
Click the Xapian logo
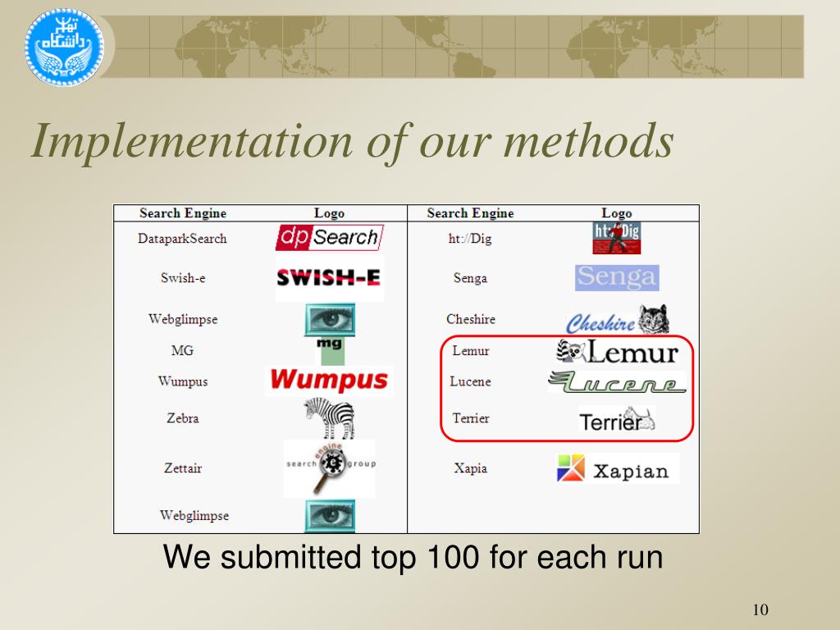tap(618, 468)
